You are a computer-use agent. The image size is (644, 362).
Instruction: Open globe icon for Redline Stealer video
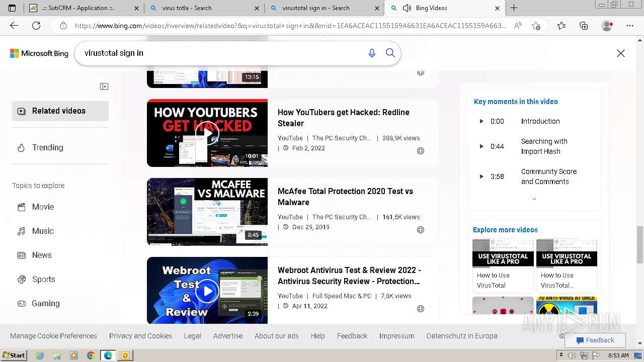click(x=421, y=151)
